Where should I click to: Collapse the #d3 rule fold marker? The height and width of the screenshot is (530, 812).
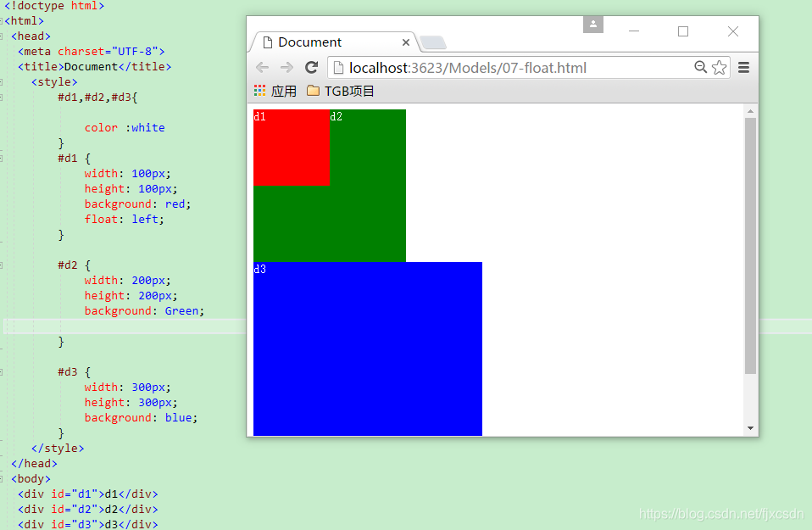pyautogui.click(x=2, y=372)
